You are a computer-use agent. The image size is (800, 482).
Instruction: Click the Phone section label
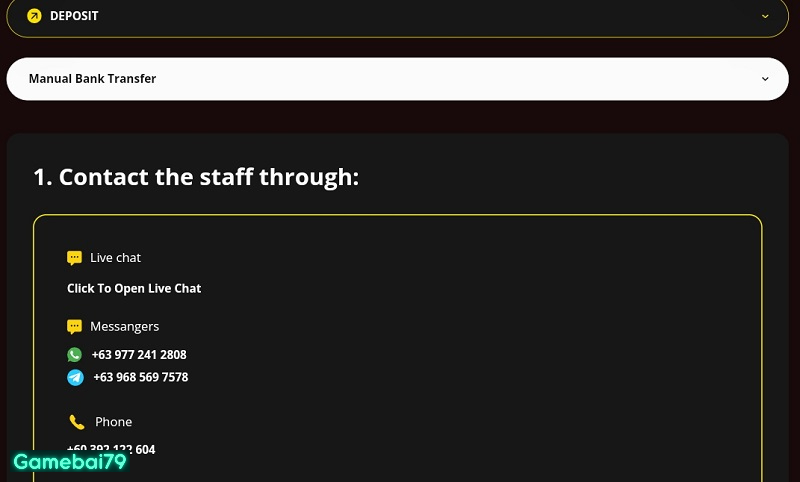113,422
